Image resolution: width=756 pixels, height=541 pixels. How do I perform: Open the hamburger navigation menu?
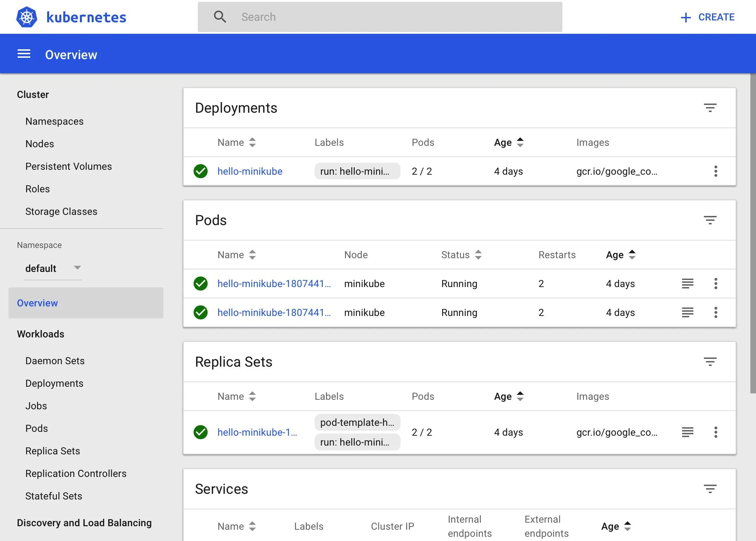coord(24,54)
